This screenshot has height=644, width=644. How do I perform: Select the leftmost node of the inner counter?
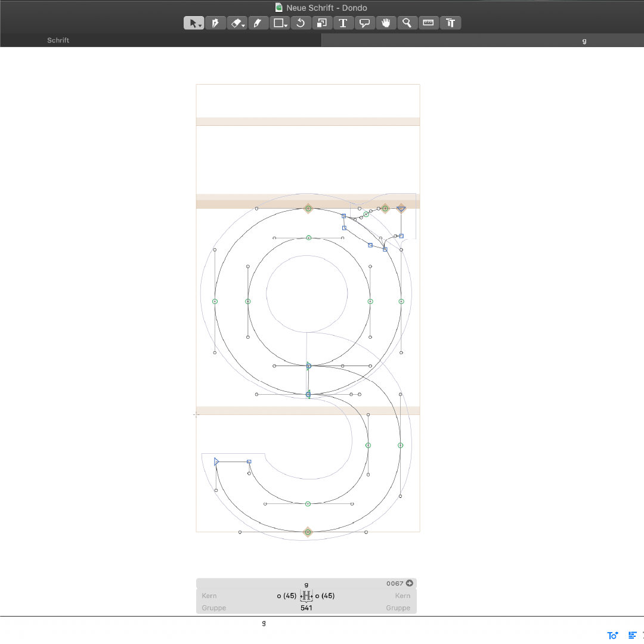[247, 302]
